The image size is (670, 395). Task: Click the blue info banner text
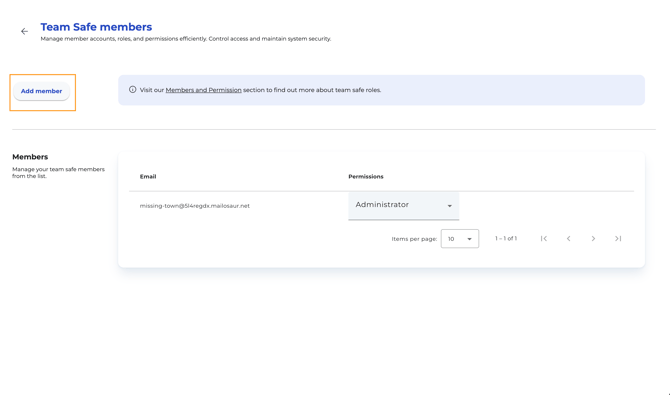(x=260, y=90)
